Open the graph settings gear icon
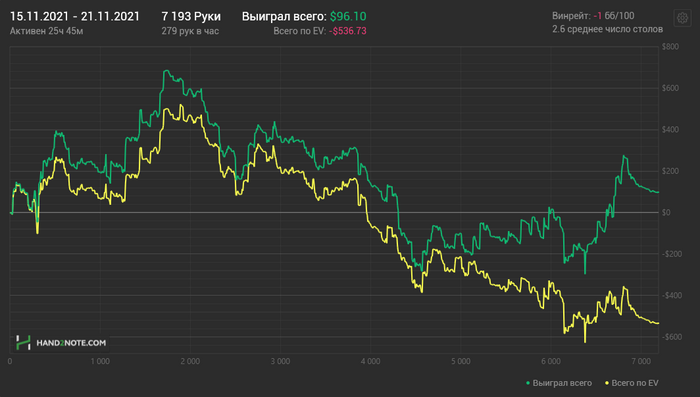700x397 pixels. (682, 18)
